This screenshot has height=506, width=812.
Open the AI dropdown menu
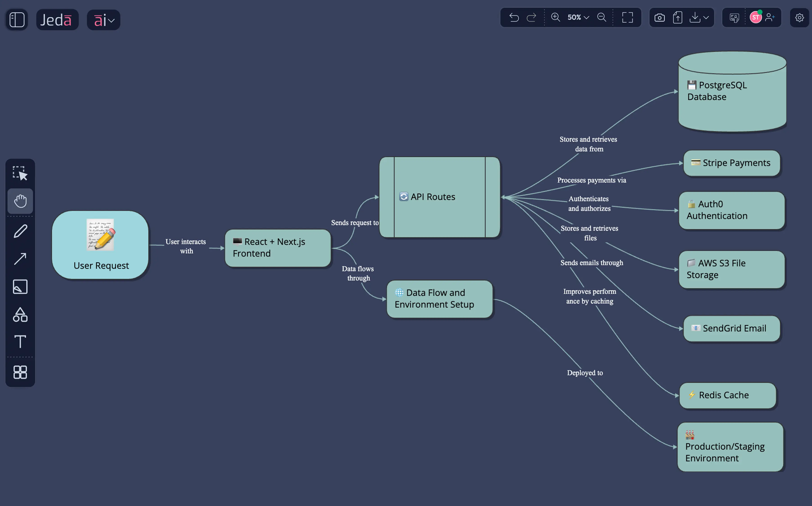tap(104, 20)
